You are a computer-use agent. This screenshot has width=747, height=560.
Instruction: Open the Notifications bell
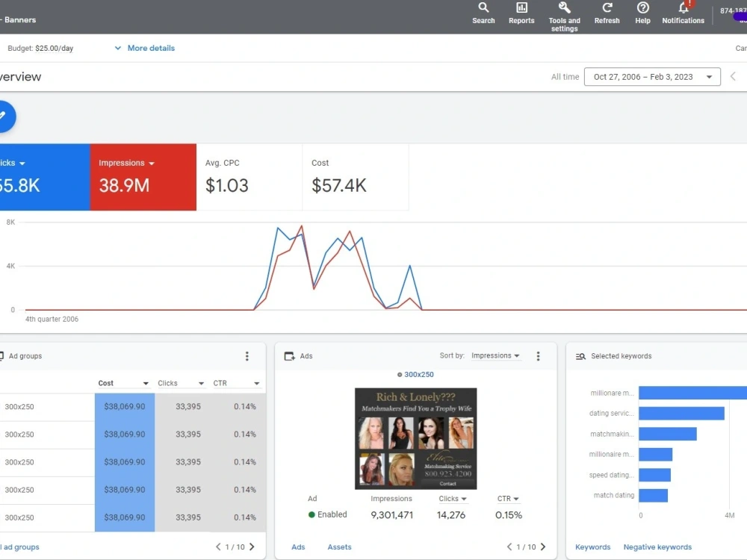tap(684, 13)
